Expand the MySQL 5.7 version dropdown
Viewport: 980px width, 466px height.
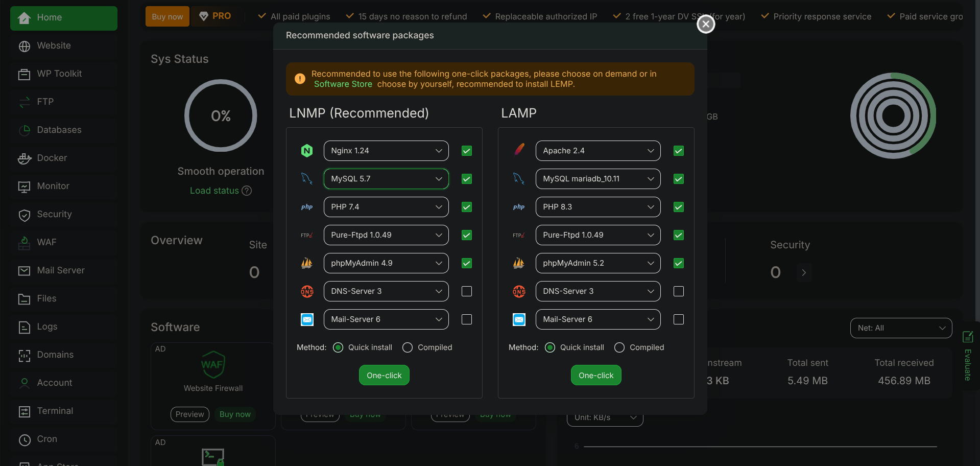(386, 179)
